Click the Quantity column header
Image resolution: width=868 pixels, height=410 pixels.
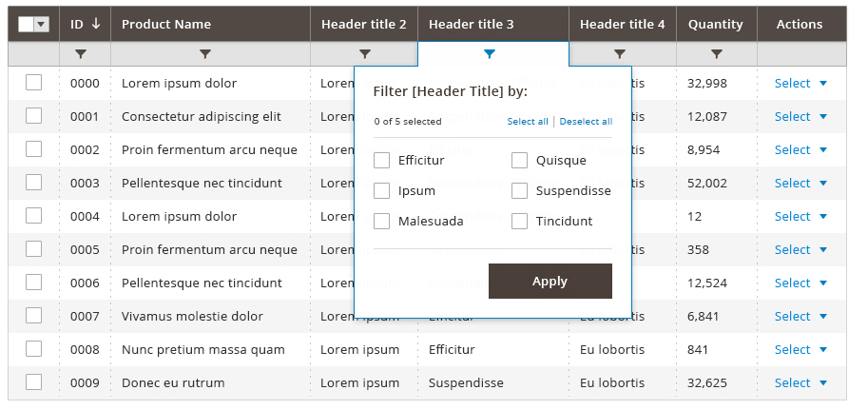coord(716,25)
